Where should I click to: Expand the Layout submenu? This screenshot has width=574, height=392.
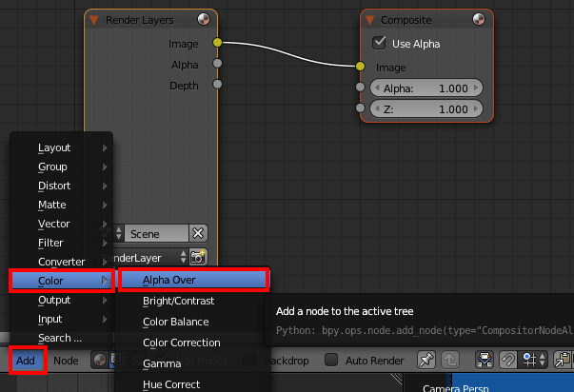(61, 147)
